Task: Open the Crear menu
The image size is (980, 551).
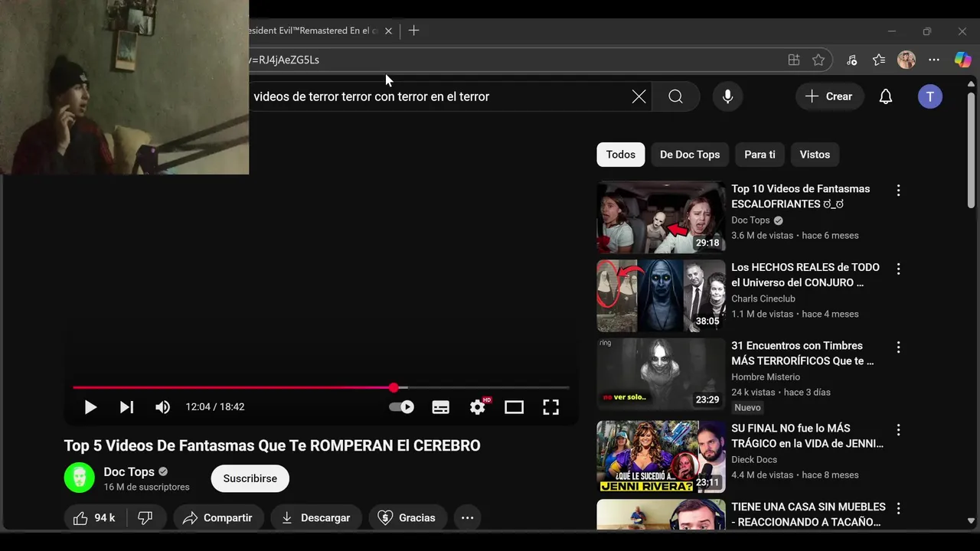Action: click(829, 96)
